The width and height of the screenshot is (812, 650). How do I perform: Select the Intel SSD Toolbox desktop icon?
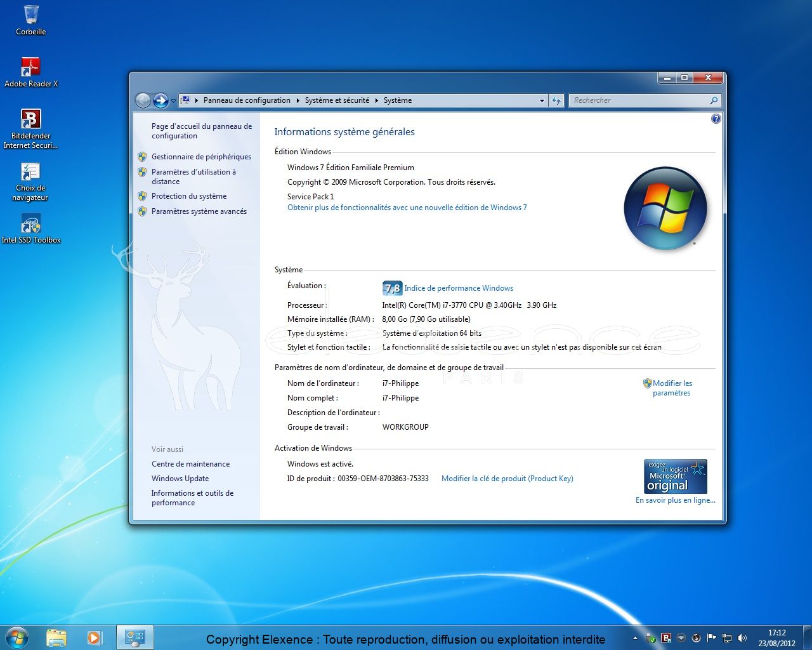point(30,229)
